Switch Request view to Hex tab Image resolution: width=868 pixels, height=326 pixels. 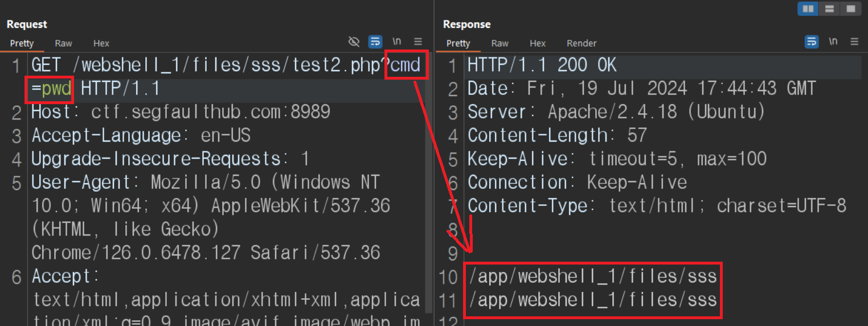coord(101,43)
